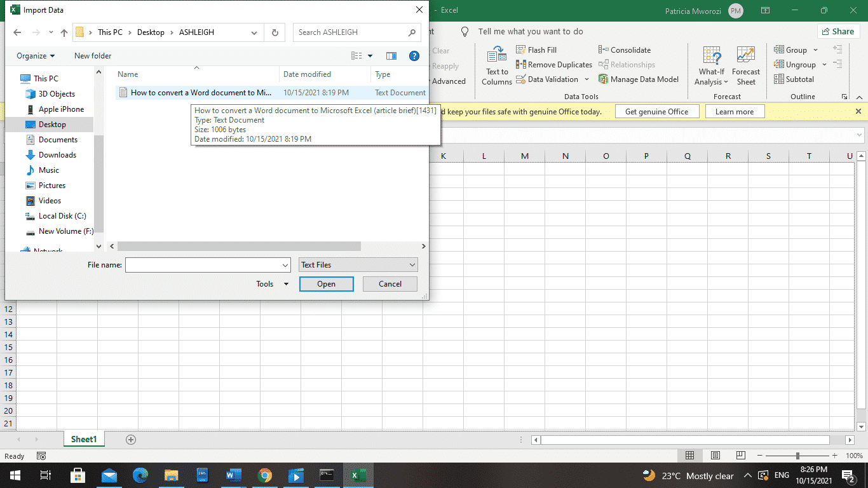Viewport: 868px width, 488px height.
Task: Select the Remove Duplicates tool
Action: [553, 64]
